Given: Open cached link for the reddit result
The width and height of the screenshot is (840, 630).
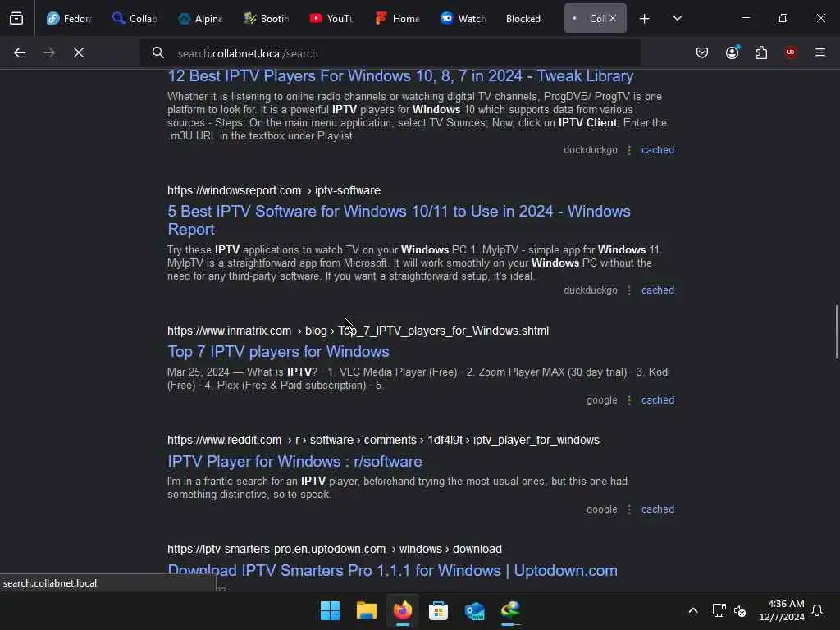Looking at the screenshot, I should pyautogui.click(x=658, y=509).
